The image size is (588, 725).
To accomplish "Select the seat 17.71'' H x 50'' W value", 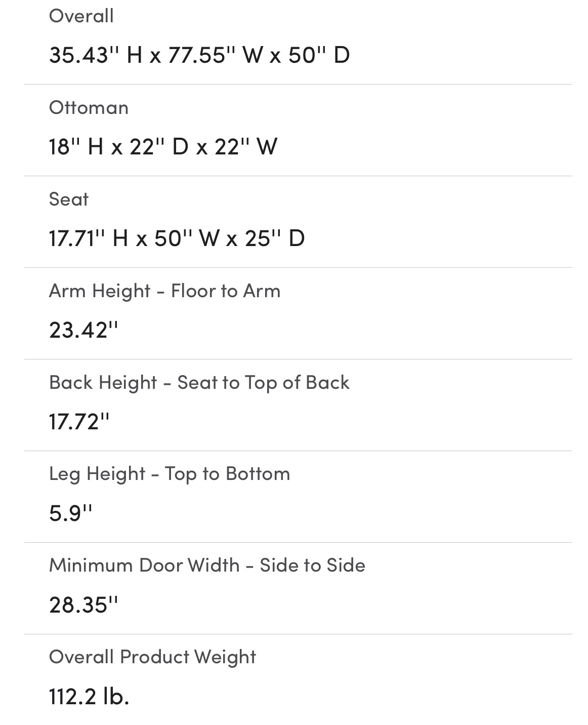I will (x=177, y=238).
